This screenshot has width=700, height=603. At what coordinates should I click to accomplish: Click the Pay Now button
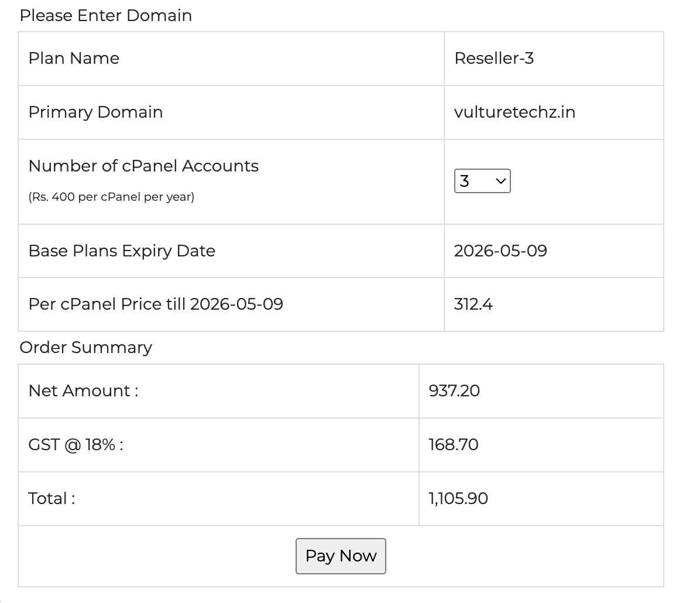341,556
